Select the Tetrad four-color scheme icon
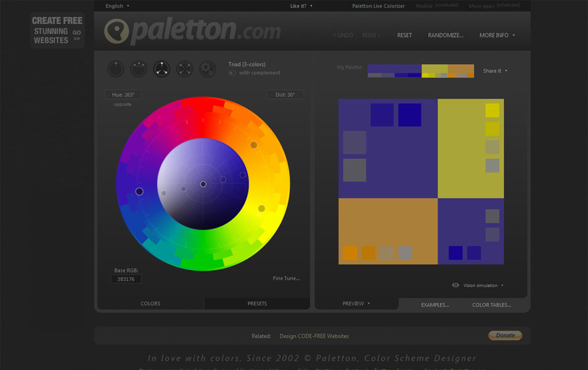The width and height of the screenshot is (588, 370). coord(184,69)
